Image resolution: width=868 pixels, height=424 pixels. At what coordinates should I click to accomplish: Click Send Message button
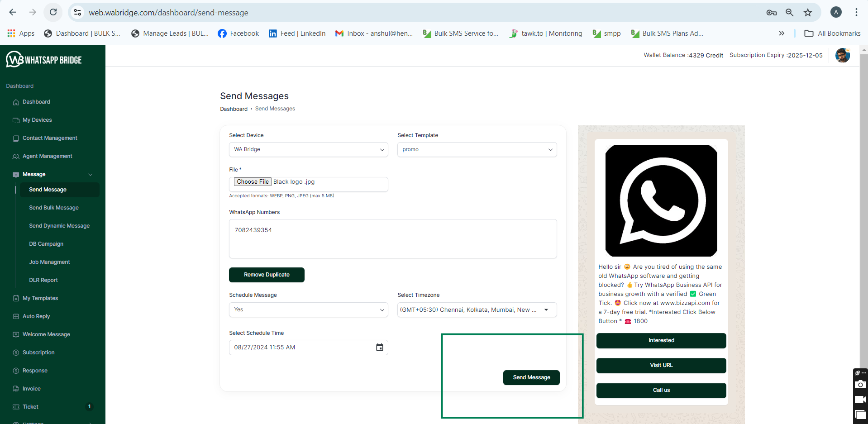(x=531, y=377)
